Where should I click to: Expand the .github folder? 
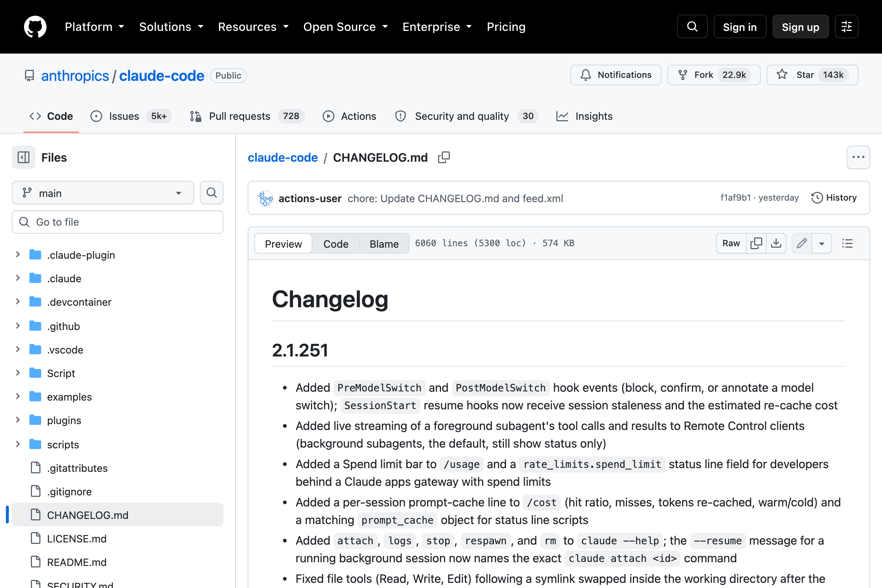(18, 326)
